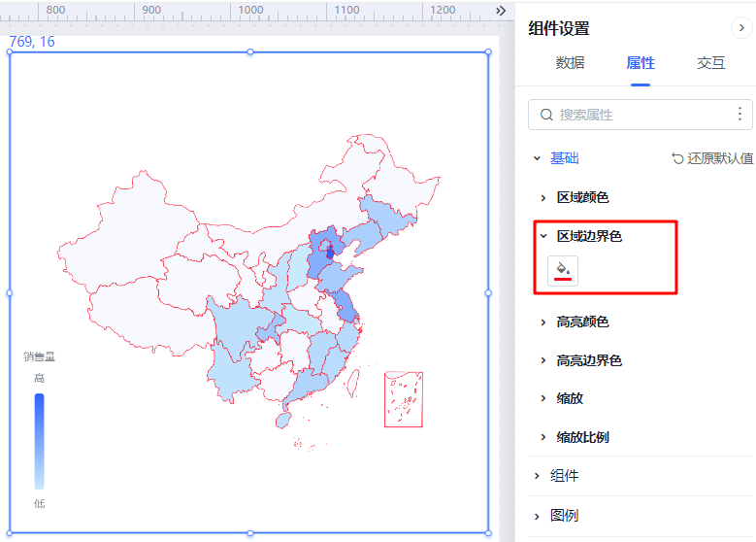Viewport: 756px width, 542px height.
Task: Expand the 组件 section
Action: [x=537, y=476]
